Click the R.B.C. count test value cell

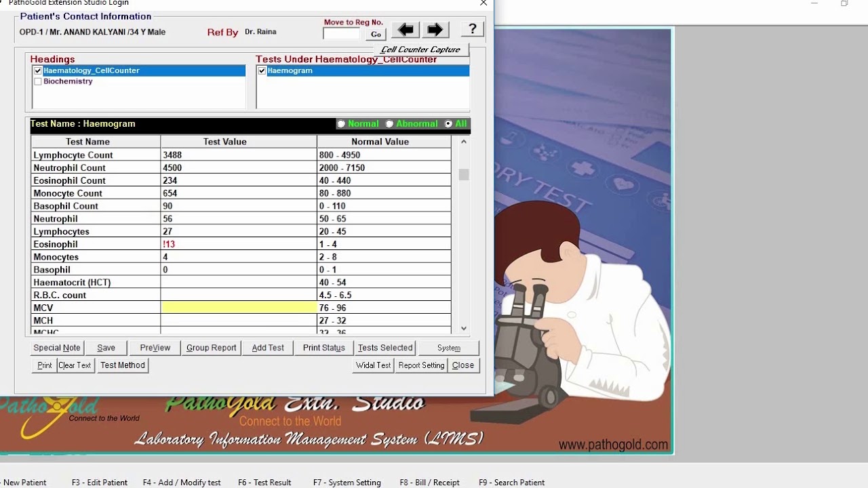(239, 296)
